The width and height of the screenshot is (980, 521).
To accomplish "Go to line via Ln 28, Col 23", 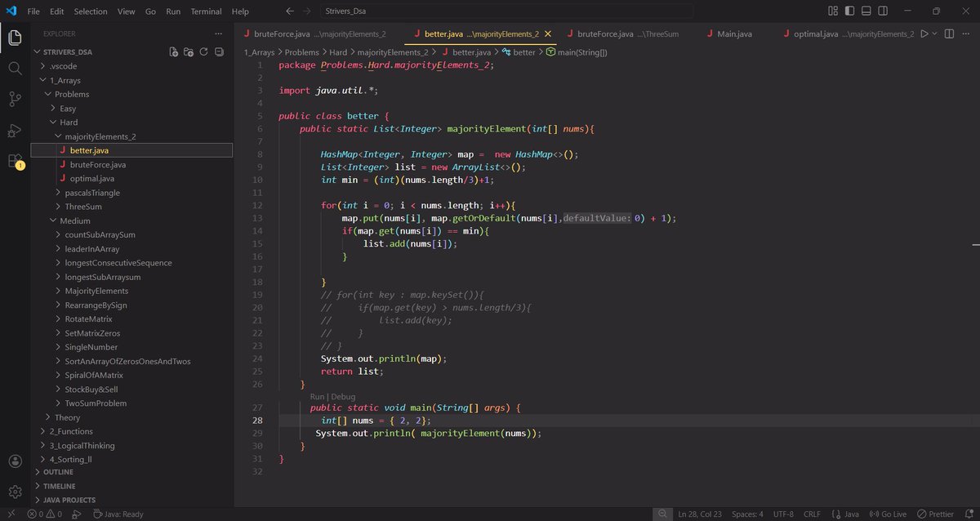I will 700,514.
